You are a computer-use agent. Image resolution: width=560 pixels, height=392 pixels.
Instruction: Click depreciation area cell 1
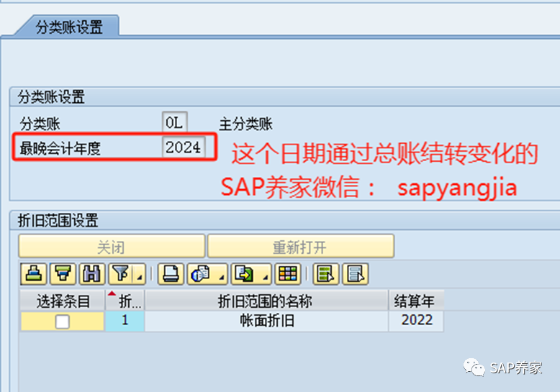tap(125, 321)
